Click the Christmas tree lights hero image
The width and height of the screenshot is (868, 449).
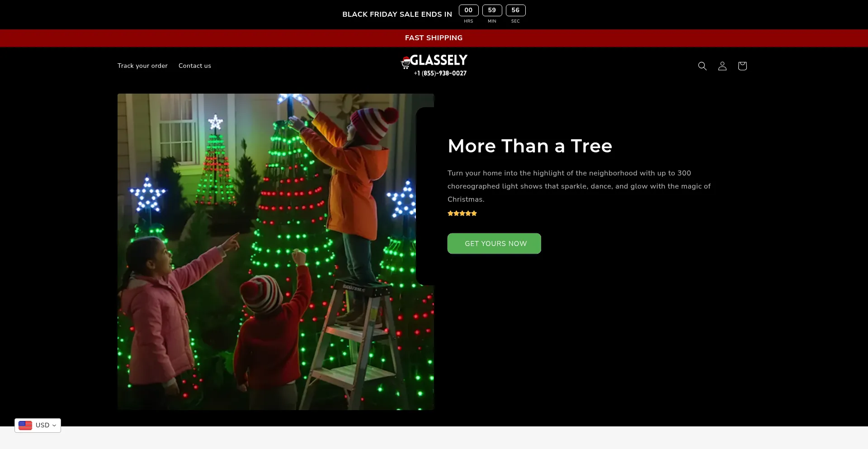276,252
